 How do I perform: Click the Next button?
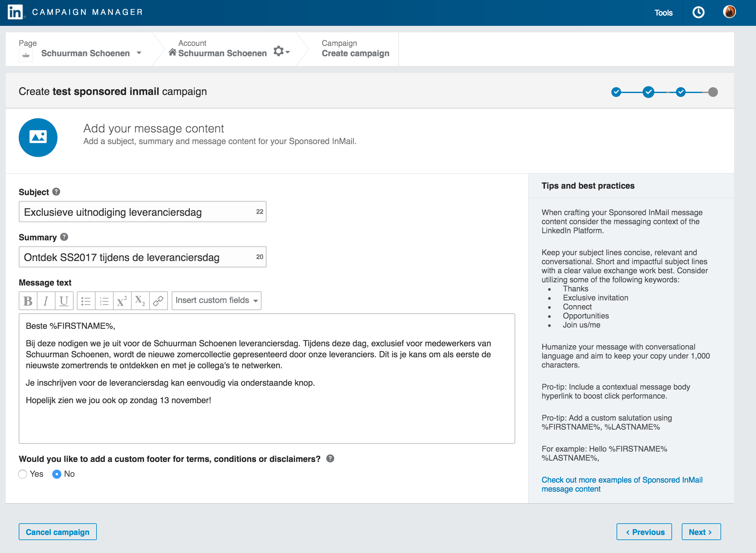pyautogui.click(x=701, y=532)
